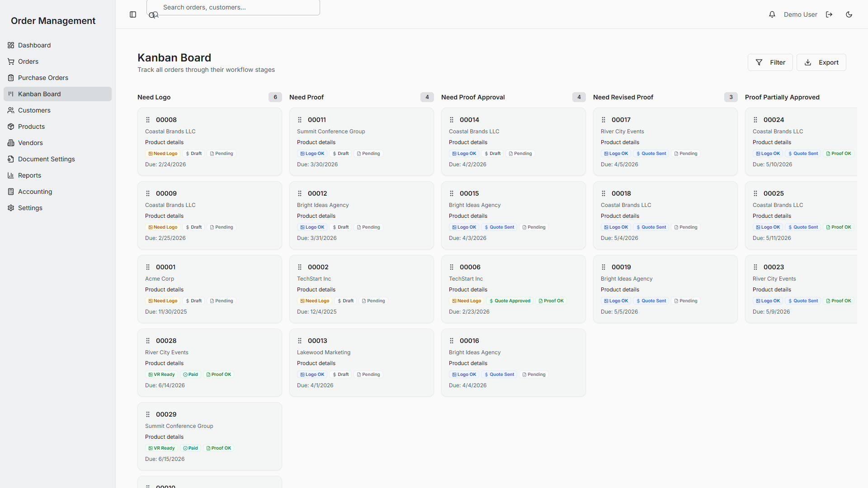Click drag handle icon on order 00001
Image resolution: width=868 pixels, height=488 pixels.
[x=148, y=267]
